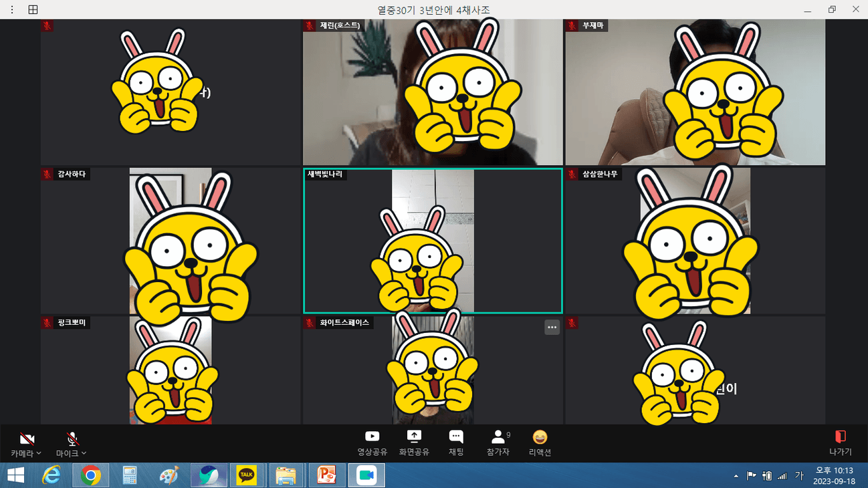The width and height of the screenshot is (868, 488).
Task: Open the three-dot menu at top left
Action: click(x=12, y=9)
